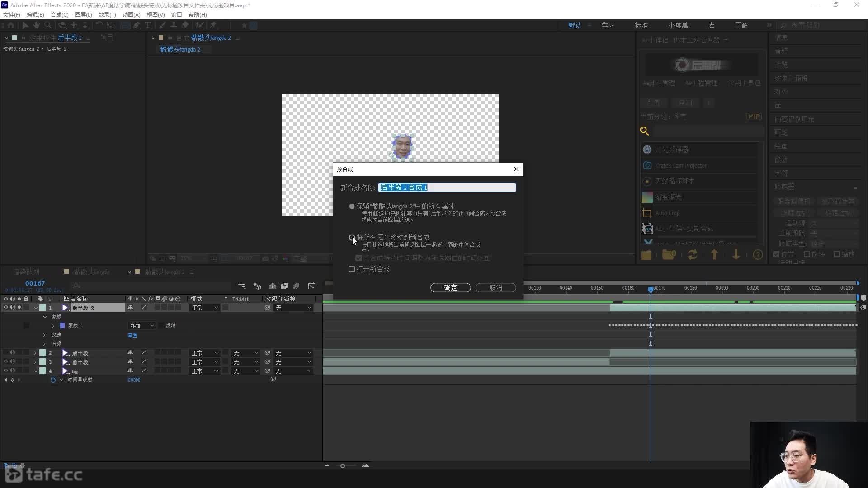Image resolution: width=868 pixels, height=488 pixels.
Task: Click the 重置 link for 变换
Action: [x=132, y=335]
